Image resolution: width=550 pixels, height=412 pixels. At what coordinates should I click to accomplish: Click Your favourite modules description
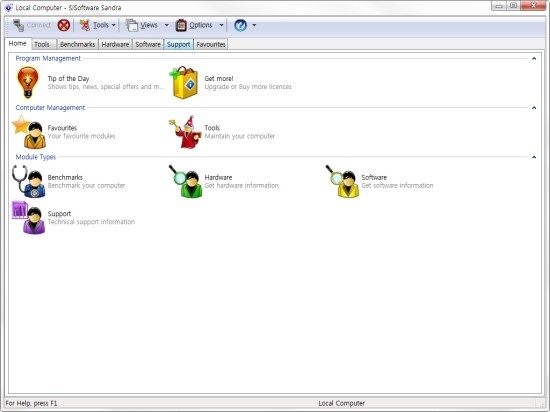click(81, 136)
